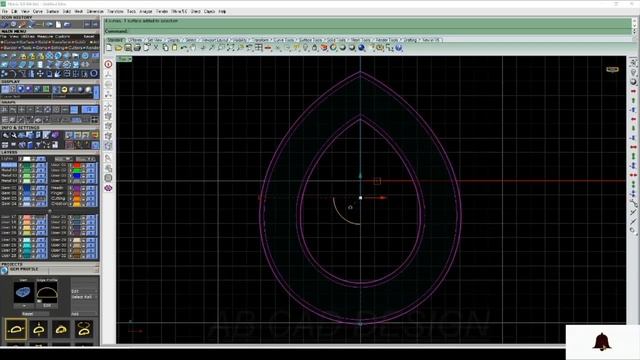The width and height of the screenshot is (640, 360).
Task: Open the Curve menu in menu bar
Action: coord(38,11)
